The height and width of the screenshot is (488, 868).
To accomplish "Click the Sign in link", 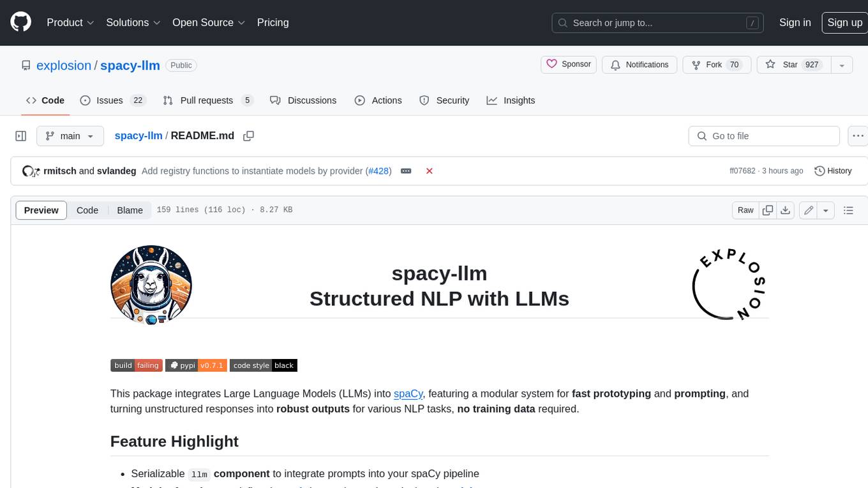I will click(x=795, y=22).
